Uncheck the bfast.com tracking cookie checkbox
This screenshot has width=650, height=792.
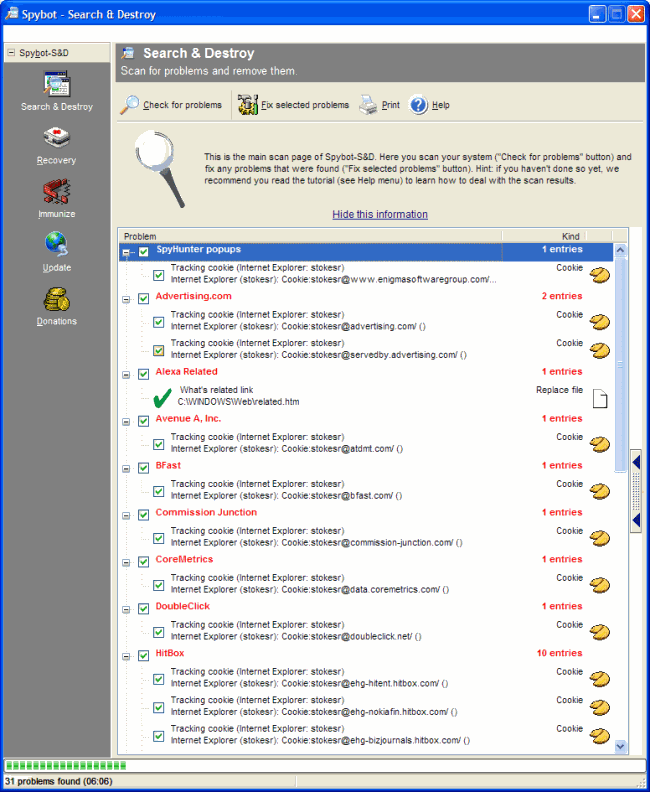158,491
